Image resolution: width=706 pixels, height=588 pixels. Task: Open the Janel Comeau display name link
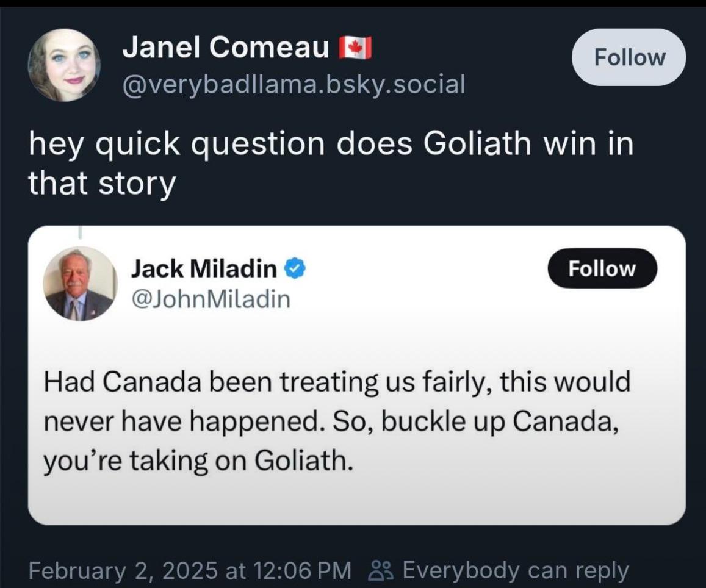click(x=226, y=48)
